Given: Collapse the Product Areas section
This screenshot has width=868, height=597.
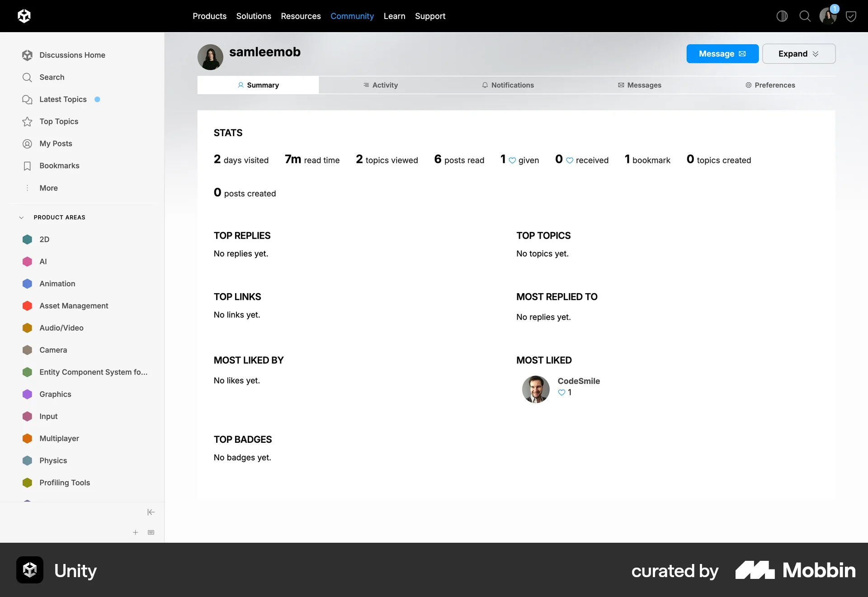Looking at the screenshot, I should [x=21, y=217].
